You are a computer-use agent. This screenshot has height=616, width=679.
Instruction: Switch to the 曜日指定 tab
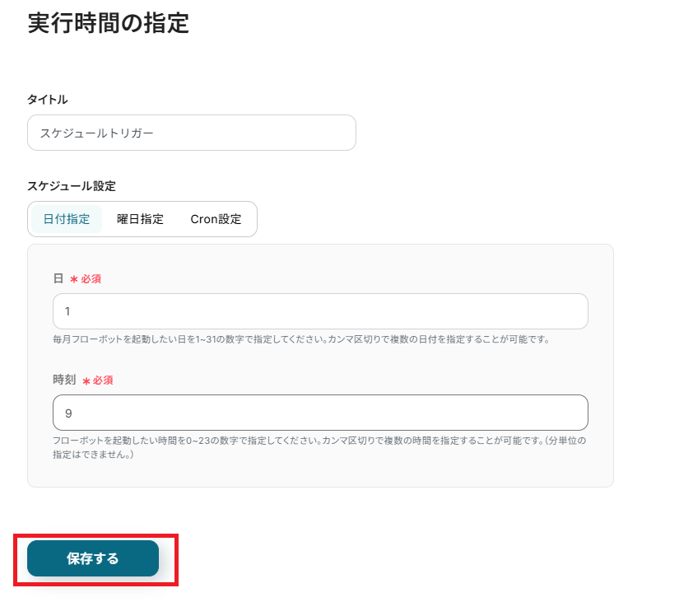(140, 219)
